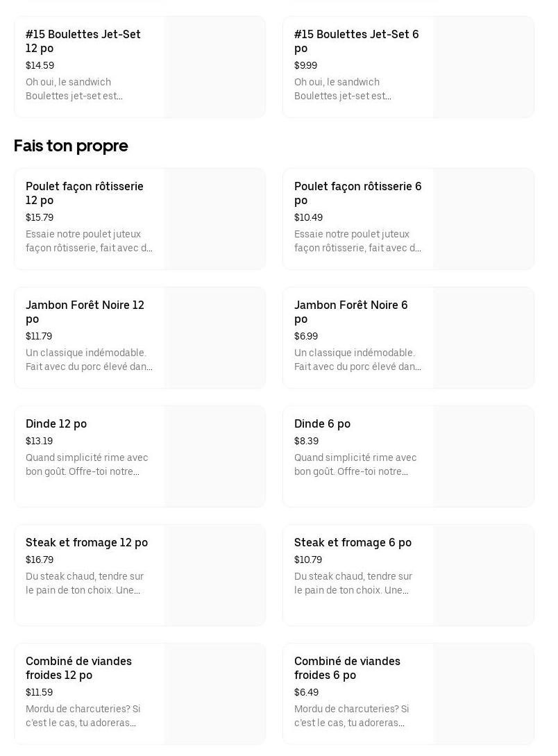The height and width of the screenshot is (756, 558).
Task: Click the $6.49 price for Combiné de viandes froides
Action: point(307,692)
